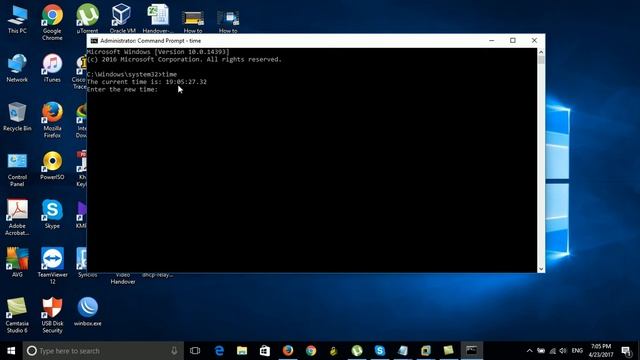The height and width of the screenshot is (360, 640).
Task: Open Camtasia Studio 6 desktop icon
Action: [17, 315]
